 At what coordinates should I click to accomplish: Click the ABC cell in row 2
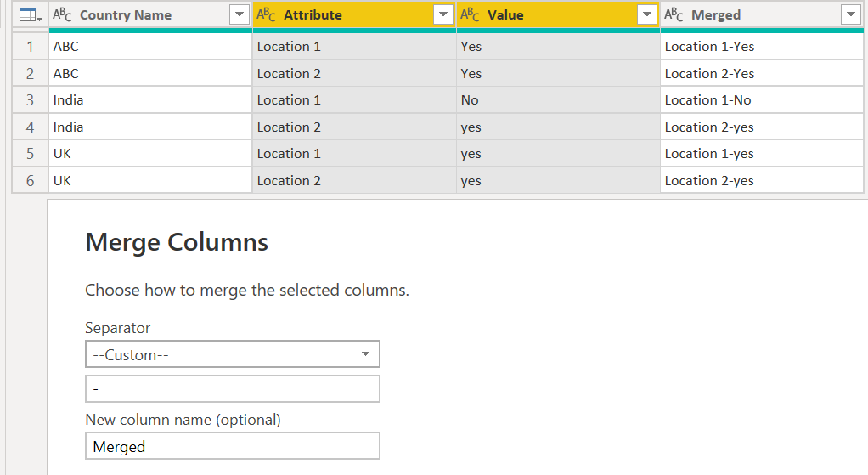(150, 73)
